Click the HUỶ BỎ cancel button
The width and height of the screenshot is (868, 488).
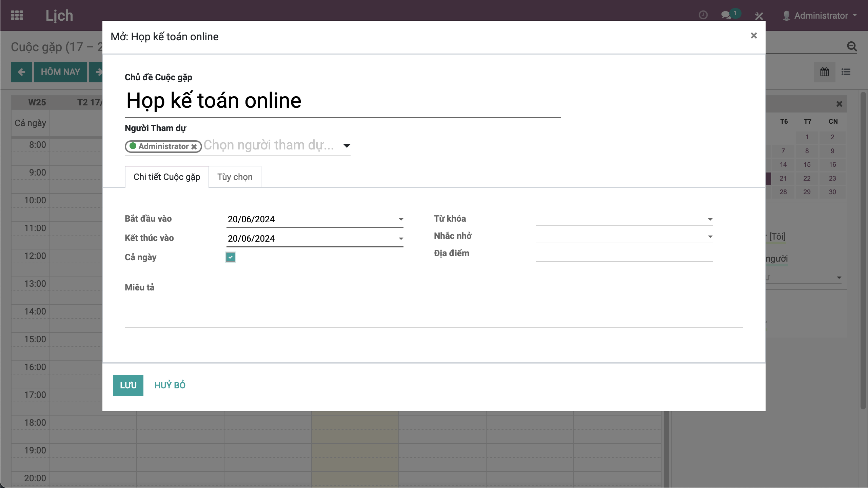pos(170,385)
